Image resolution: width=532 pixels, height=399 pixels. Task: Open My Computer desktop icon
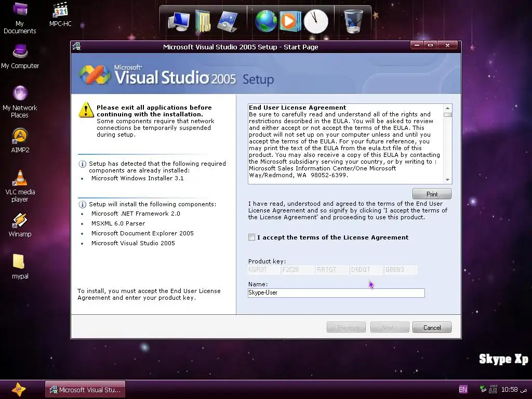coord(20,56)
